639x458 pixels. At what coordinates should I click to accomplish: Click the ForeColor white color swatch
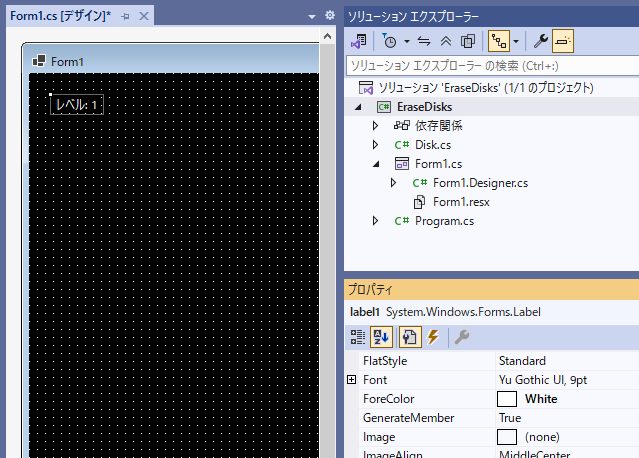[x=507, y=399]
